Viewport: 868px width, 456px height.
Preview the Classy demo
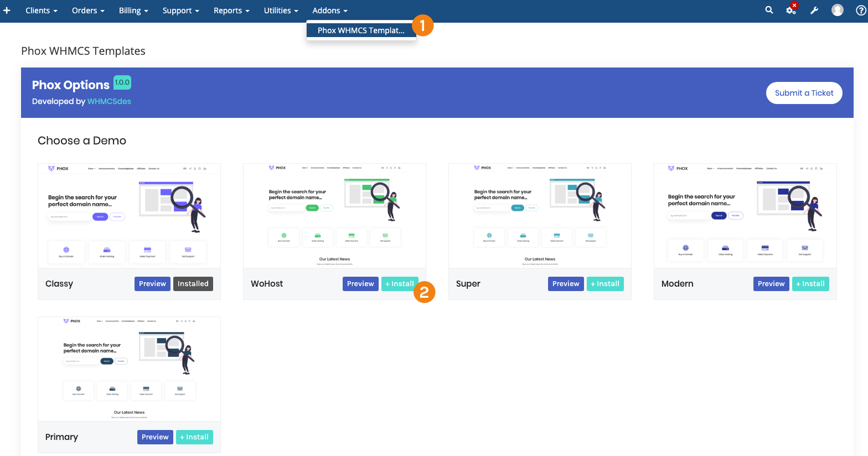[x=152, y=284]
